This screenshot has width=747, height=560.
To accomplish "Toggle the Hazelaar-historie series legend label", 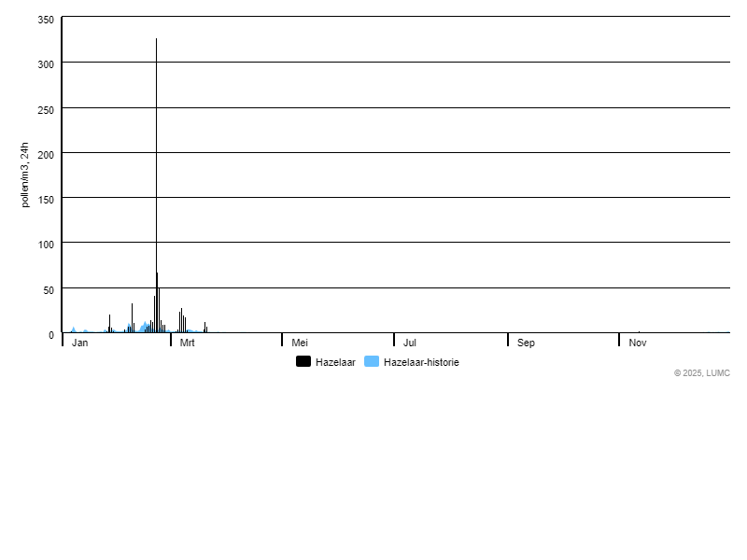I will coord(421,362).
